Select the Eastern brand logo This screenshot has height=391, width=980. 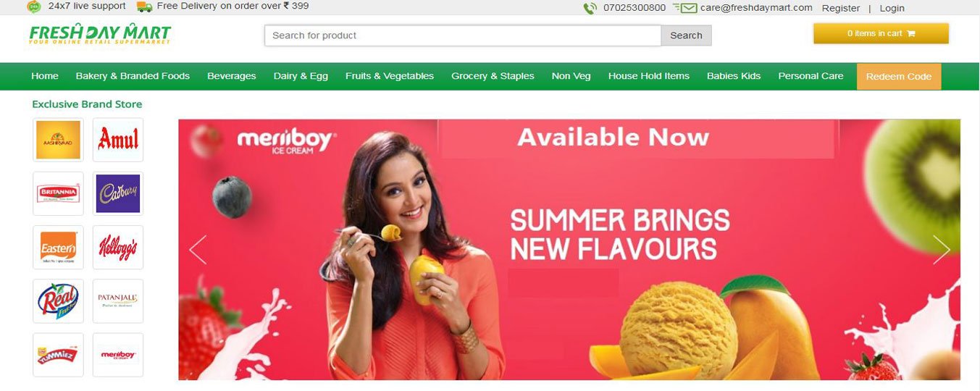click(58, 247)
